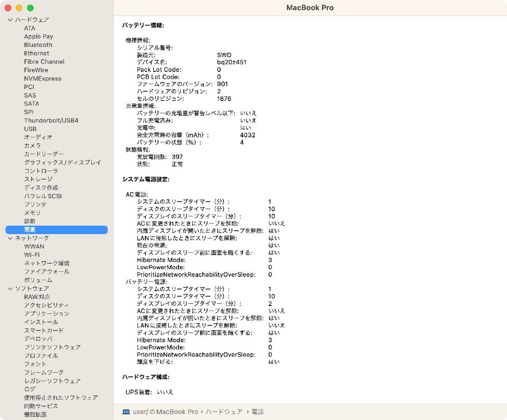The width and height of the screenshot is (507, 420).
Task: Open プロファイル software entry
Action: 41,356
